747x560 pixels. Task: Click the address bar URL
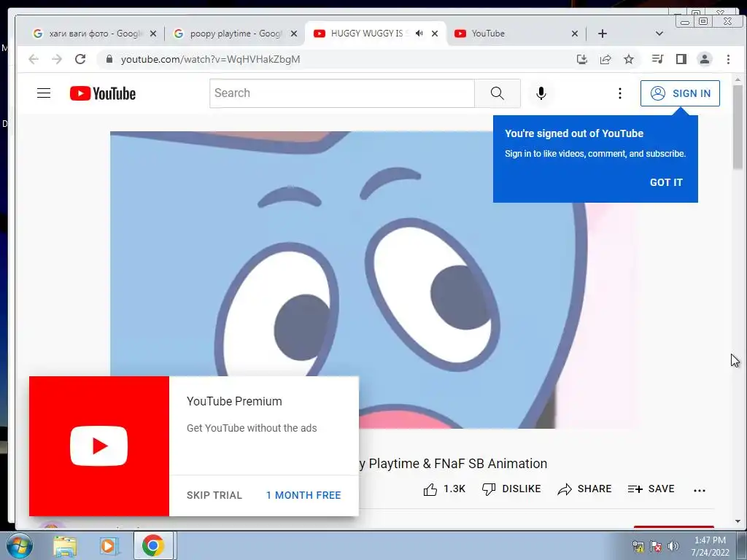[210, 60]
